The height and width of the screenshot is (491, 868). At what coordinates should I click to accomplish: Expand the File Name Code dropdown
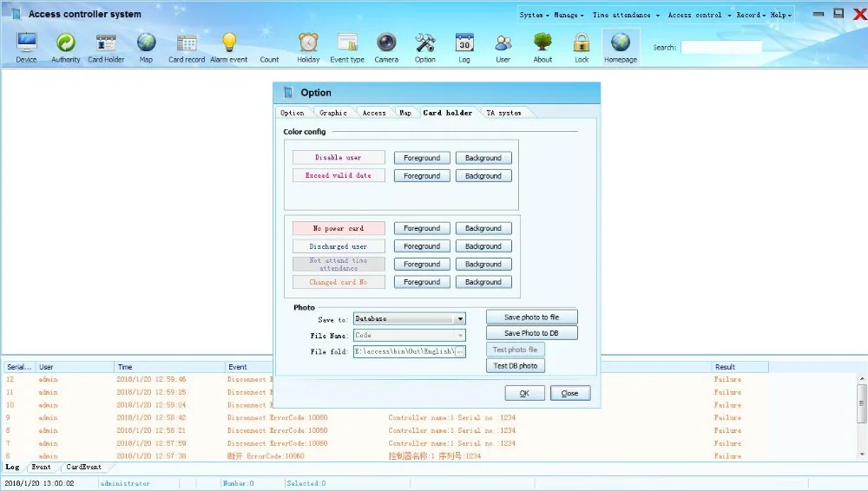point(460,335)
